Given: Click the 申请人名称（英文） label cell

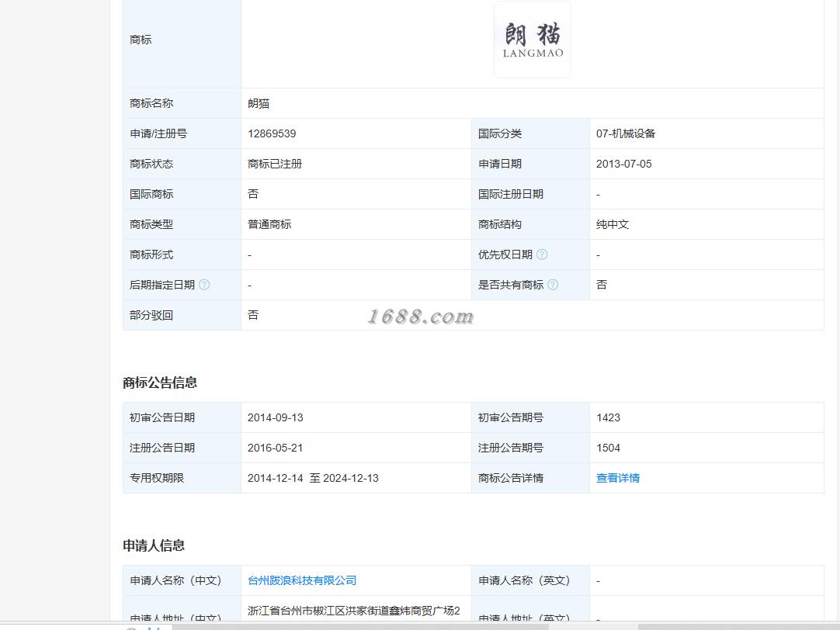Looking at the screenshot, I should pyautogui.click(x=530, y=580).
